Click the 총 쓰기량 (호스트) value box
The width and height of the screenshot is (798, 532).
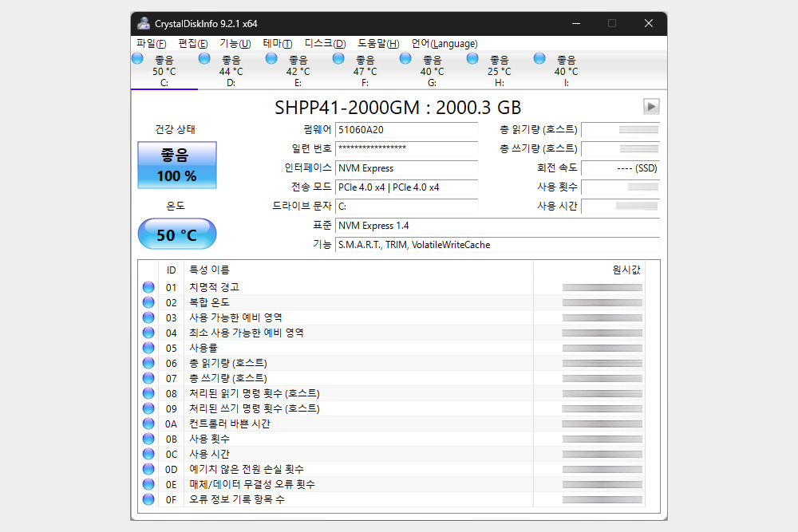[620, 148]
